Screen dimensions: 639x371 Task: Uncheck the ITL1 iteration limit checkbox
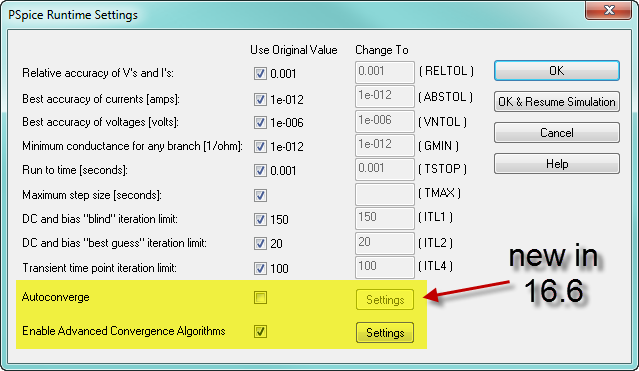(260, 219)
